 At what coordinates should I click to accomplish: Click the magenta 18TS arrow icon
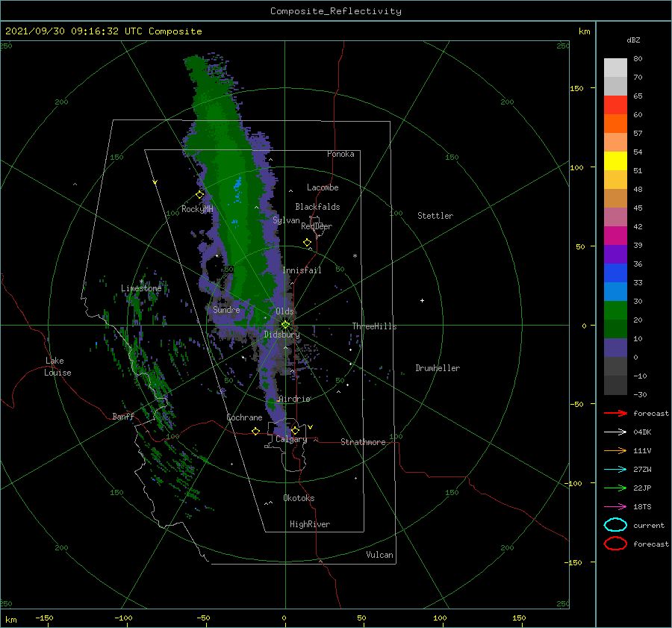[x=615, y=506]
